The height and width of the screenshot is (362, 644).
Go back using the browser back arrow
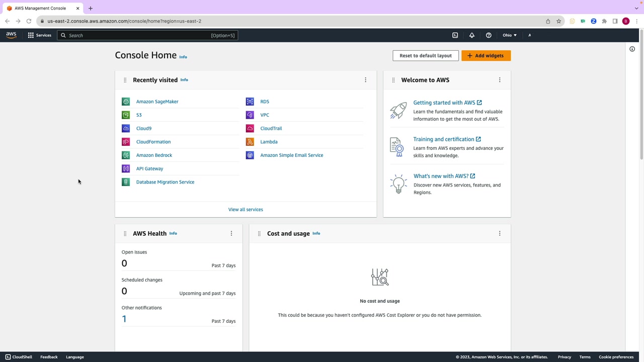[7, 21]
